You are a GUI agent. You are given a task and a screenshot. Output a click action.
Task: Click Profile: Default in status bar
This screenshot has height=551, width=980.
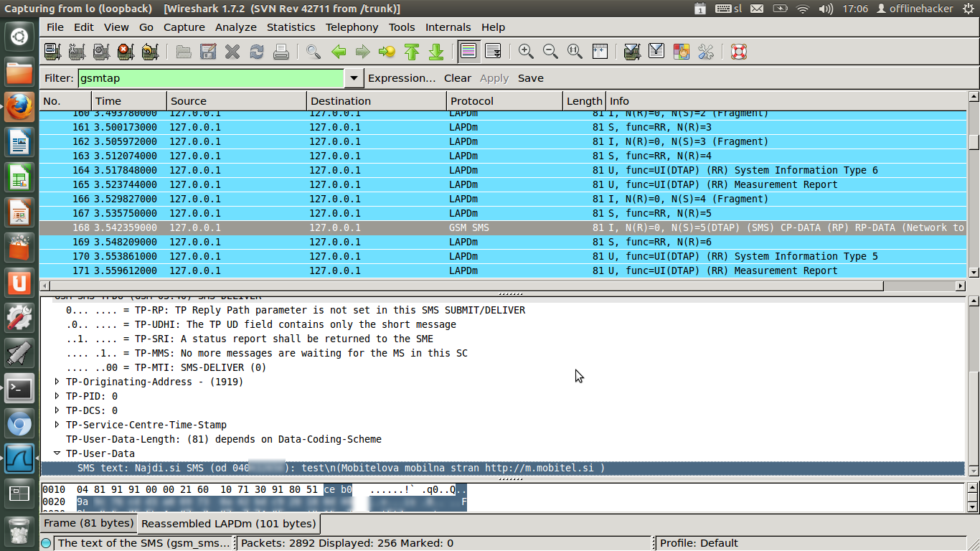(x=699, y=543)
